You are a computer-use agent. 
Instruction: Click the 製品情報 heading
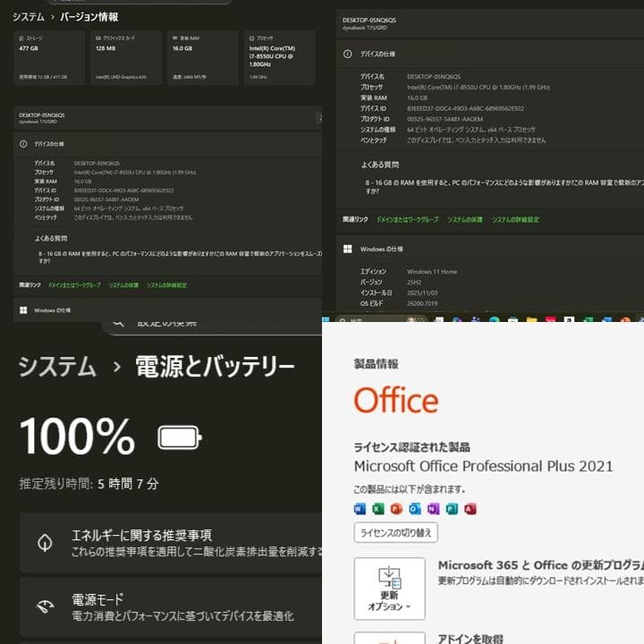coord(377,364)
